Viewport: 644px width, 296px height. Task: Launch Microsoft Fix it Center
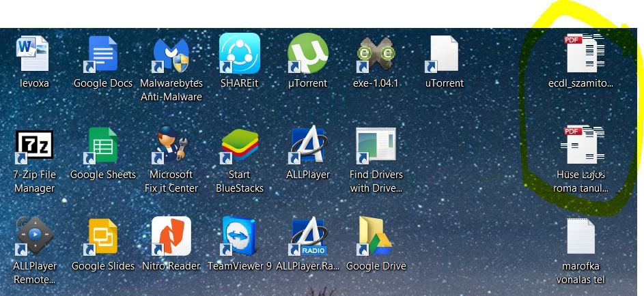171,145
